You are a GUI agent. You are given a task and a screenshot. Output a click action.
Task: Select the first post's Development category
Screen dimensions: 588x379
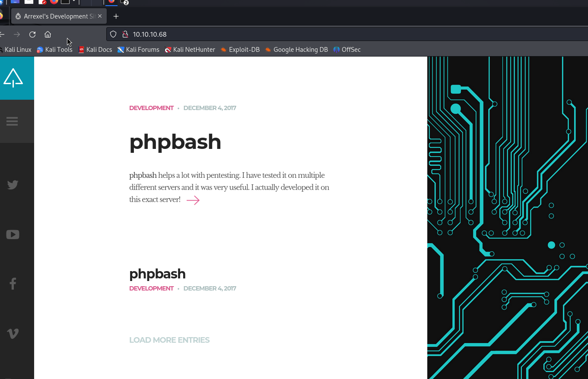coord(151,108)
